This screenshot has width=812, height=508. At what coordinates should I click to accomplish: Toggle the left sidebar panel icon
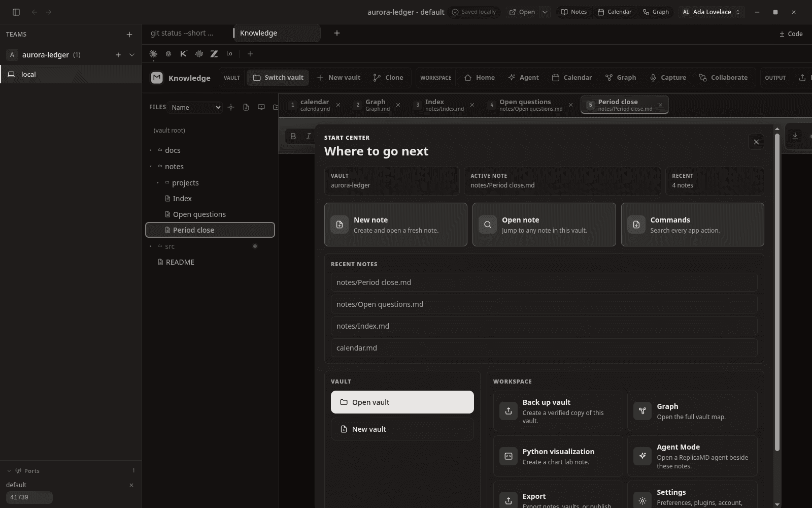[16, 12]
